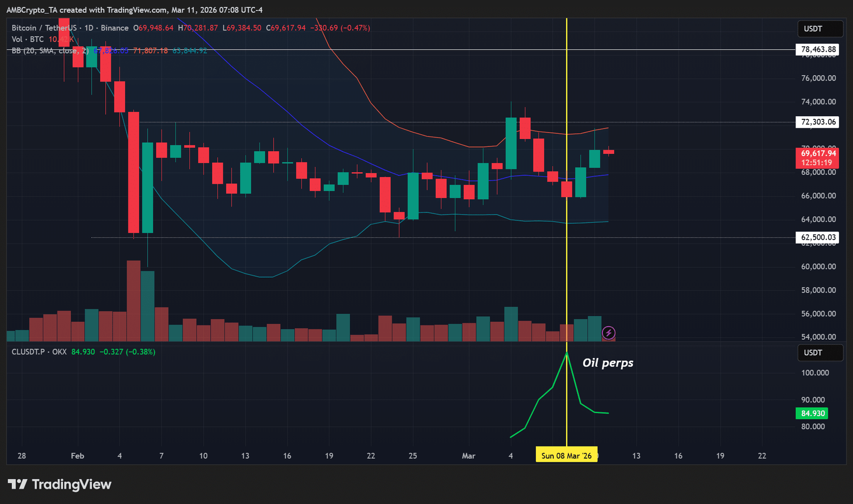Select the "Oil perps" text annotation

[608, 363]
